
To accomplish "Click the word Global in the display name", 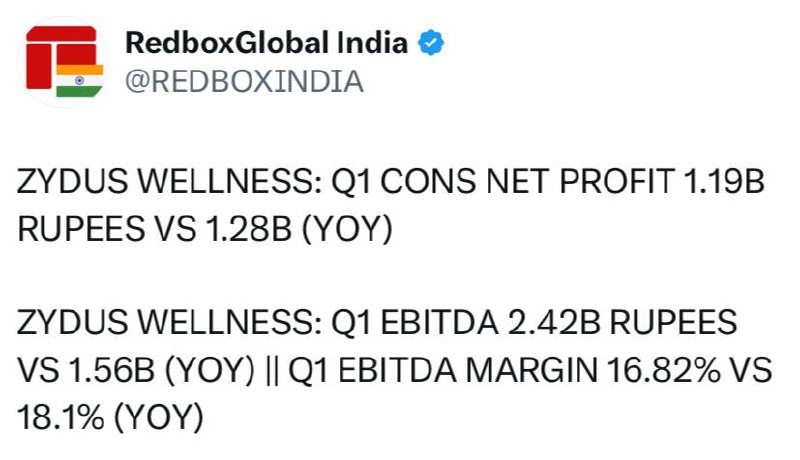I will (x=281, y=43).
